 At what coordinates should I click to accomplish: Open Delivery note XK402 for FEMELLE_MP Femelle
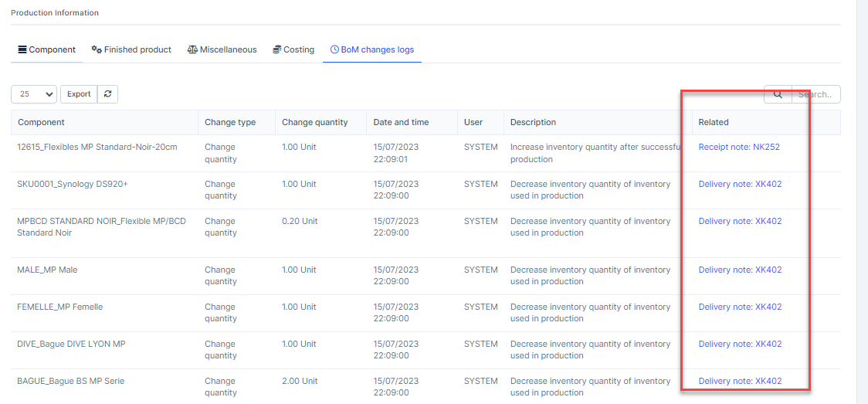coord(740,307)
